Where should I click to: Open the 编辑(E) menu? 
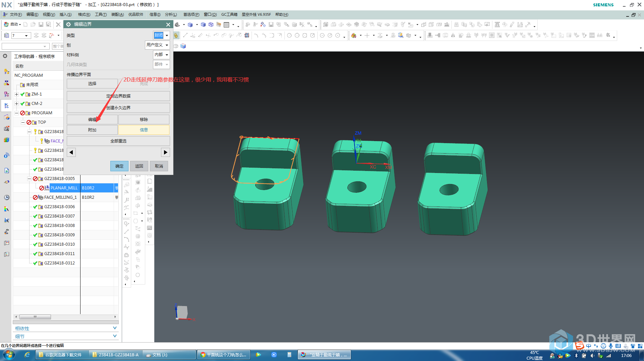pyautogui.click(x=33, y=14)
